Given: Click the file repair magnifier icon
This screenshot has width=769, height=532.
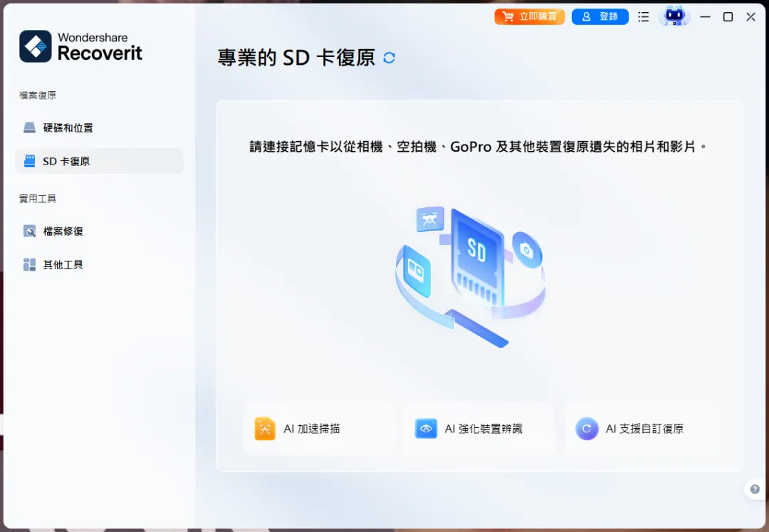Looking at the screenshot, I should (29, 231).
